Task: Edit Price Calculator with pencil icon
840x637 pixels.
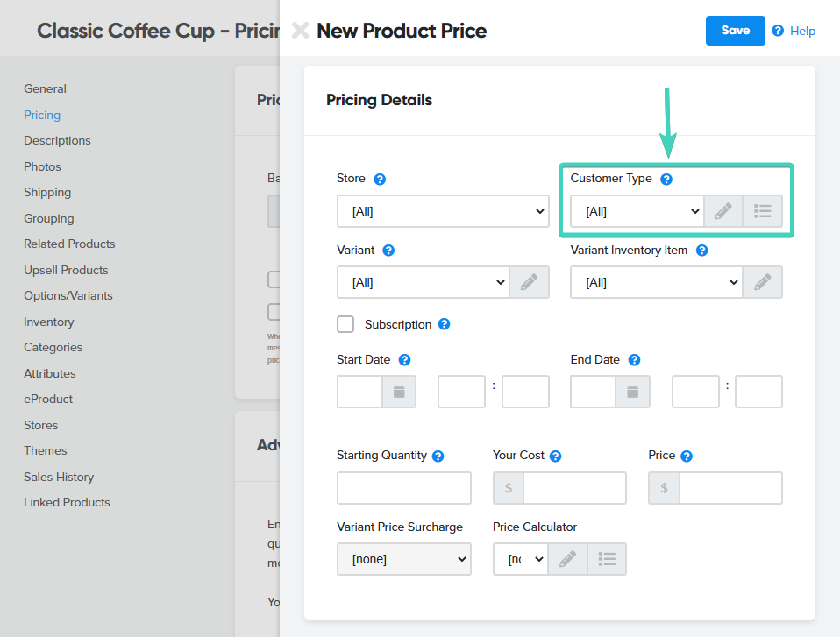Action: 568,559
